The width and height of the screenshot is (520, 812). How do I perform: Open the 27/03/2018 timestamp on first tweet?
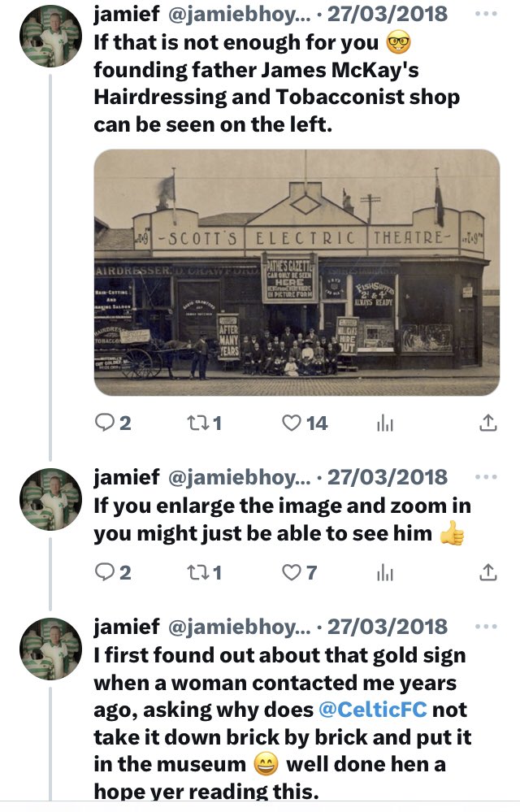pyautogui.click(x=387, y=14)
